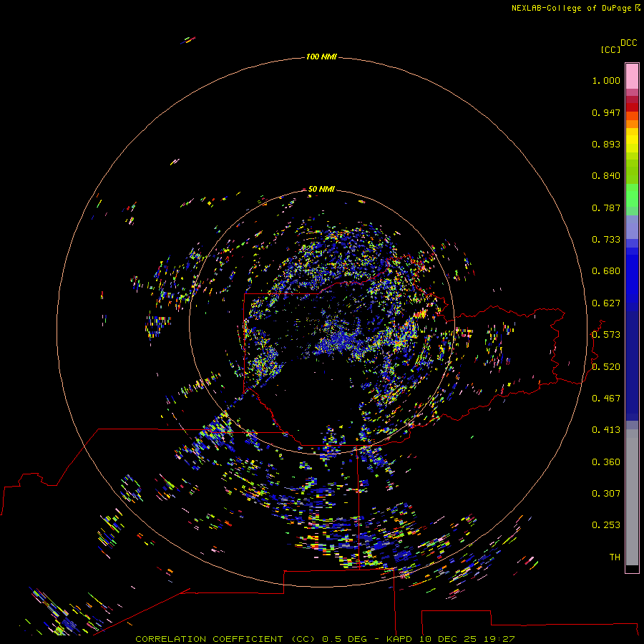Select the 0.413 legend value
644x644 pixels.
606,430
